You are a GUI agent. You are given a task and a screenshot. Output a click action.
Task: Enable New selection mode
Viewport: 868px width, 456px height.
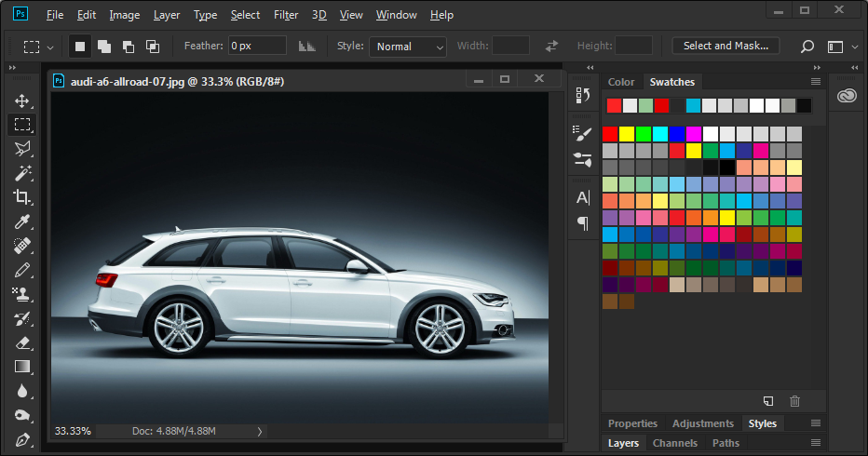tap(80, 47)
